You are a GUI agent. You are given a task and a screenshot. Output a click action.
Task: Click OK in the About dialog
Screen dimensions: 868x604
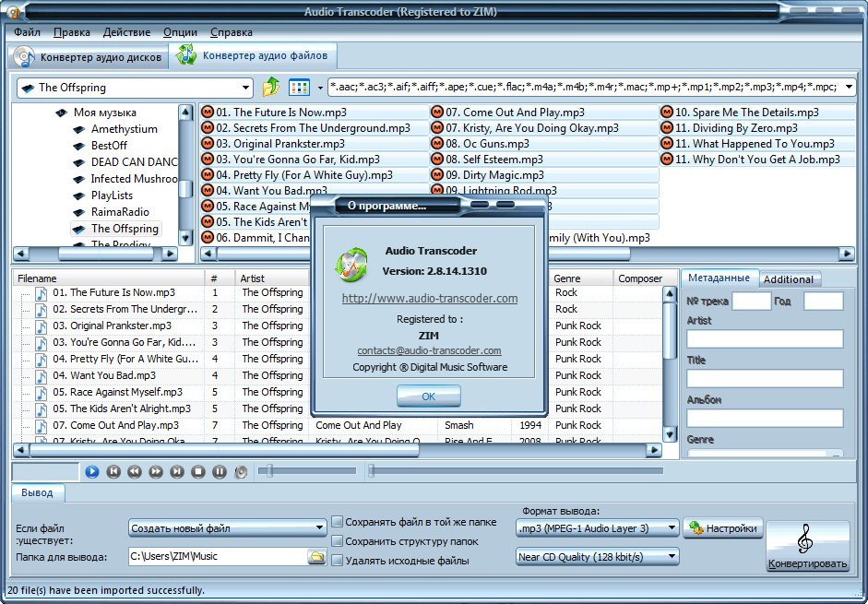point(428,397)
